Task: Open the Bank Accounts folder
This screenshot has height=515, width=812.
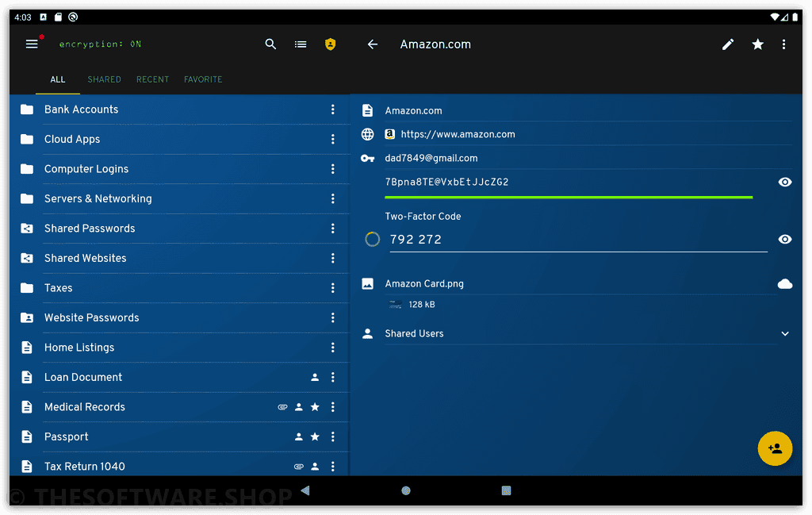Action: [x=180, y=110]
